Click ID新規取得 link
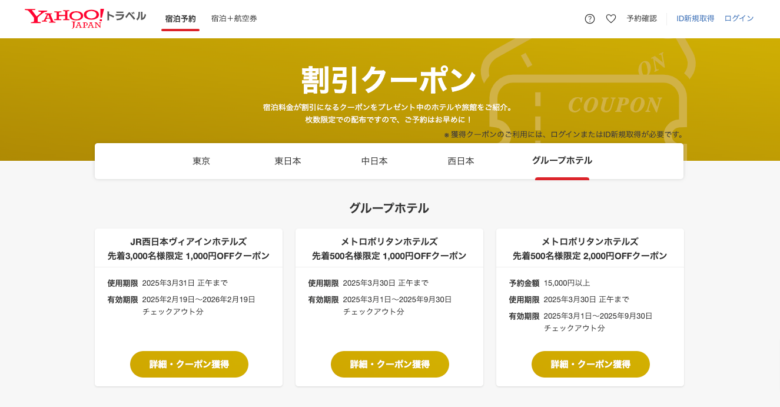 point(695,18)
